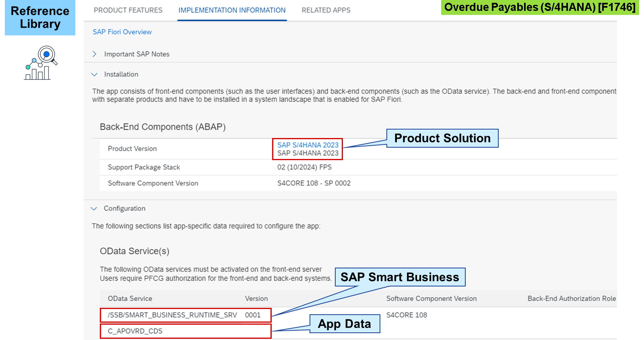Select the Back-End Components (ABAP) heading

pyautogui.click(x=163, y=127)
